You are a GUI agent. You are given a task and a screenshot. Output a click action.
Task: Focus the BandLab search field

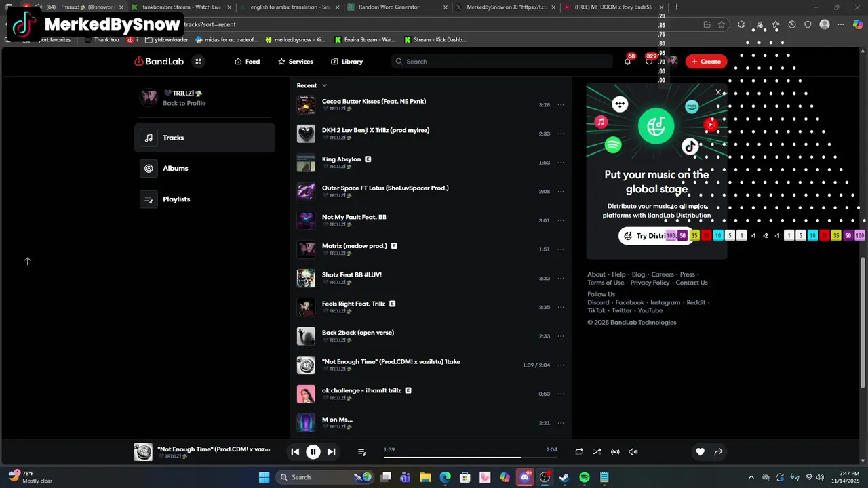(502, 61)
